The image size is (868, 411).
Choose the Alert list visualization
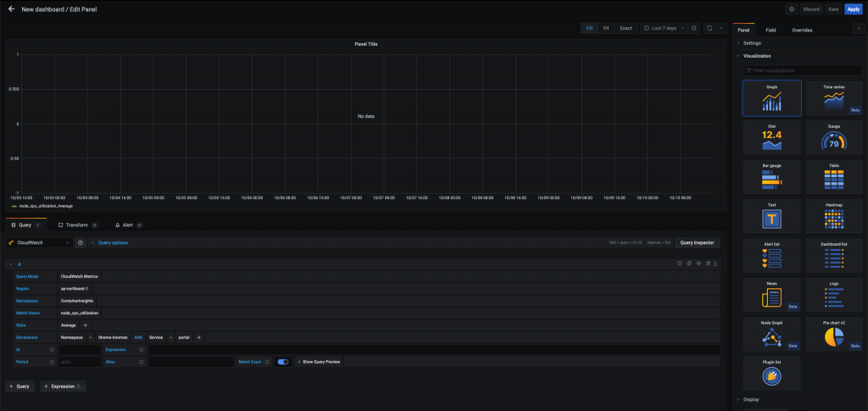pos(771,256)
